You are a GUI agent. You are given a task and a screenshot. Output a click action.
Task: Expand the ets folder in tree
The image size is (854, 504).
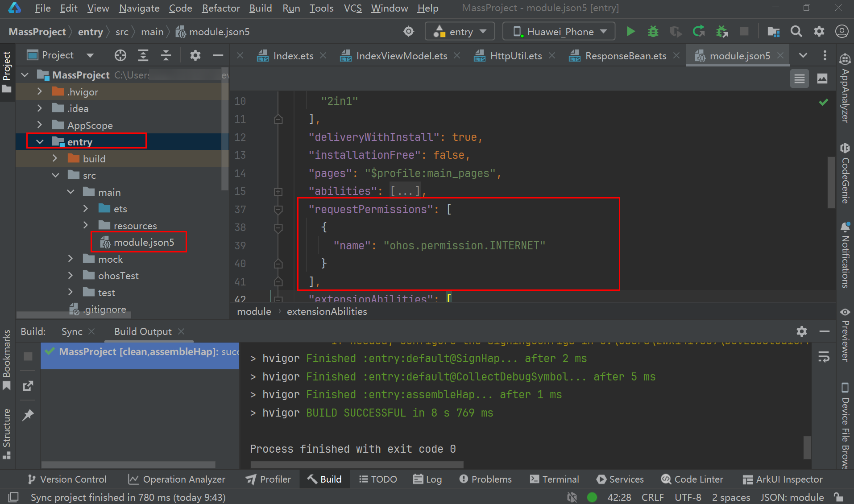[x=86, y=209]
